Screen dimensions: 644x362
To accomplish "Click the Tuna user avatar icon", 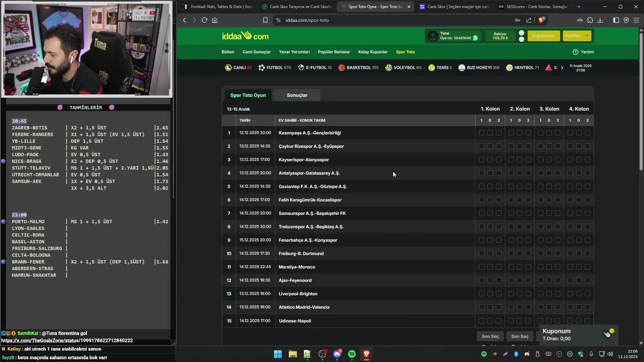I will tap(432, 36).
